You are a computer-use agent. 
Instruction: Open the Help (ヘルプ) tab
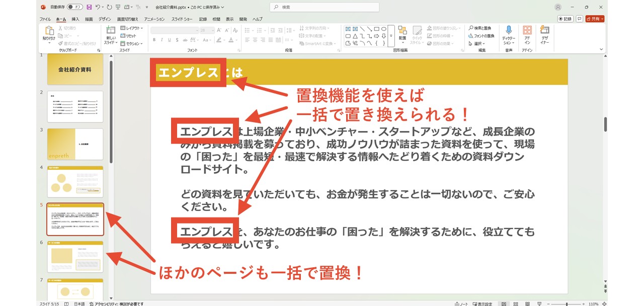[x=257, y=19]
